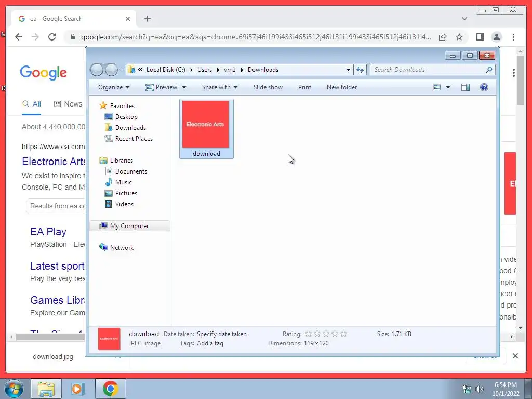This screenshot has height=399, width=532.
Task: Open Windows Start menu
Action: tap(14, 389)
